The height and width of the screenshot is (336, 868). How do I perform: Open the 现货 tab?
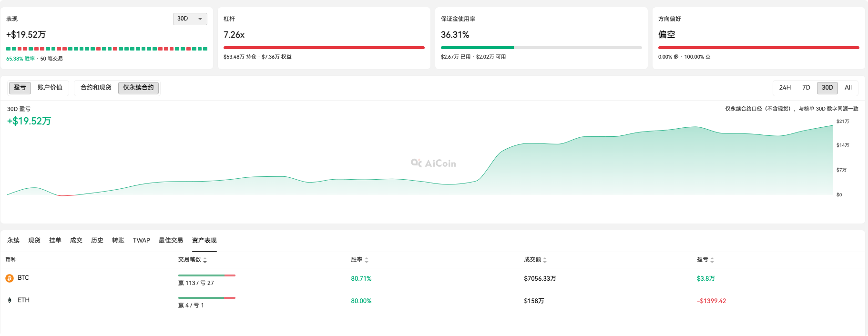click(34, 240)
